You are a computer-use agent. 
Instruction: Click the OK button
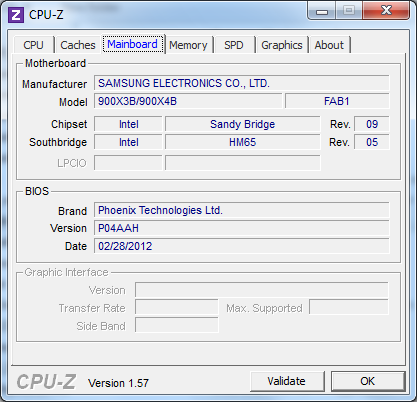pyautogui.click(x=368, y=381)
